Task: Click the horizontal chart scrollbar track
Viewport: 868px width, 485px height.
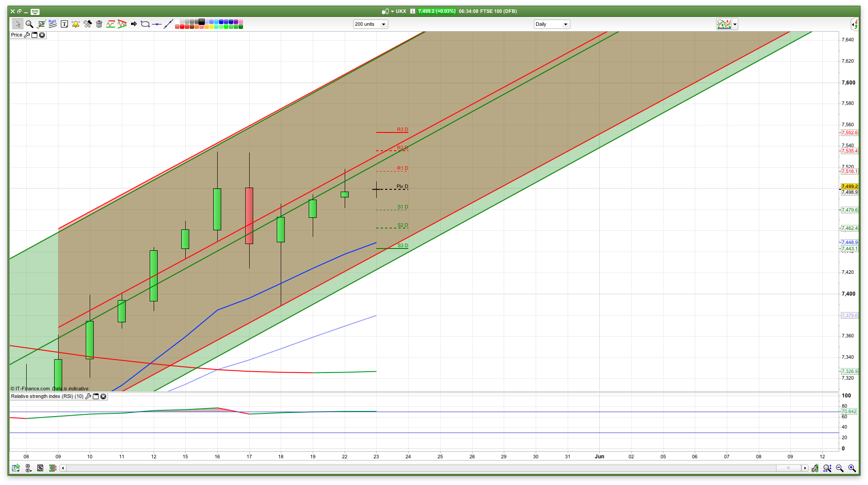Action: point(400,468)
